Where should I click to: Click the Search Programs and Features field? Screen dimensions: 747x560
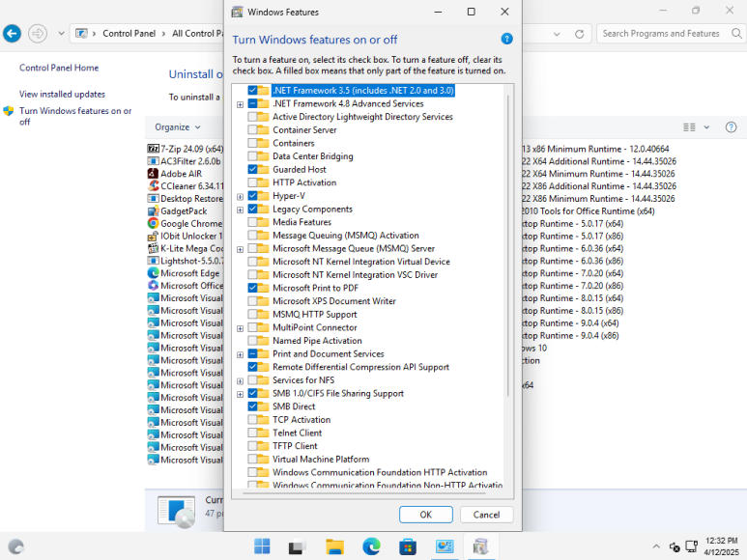[661, 33]
